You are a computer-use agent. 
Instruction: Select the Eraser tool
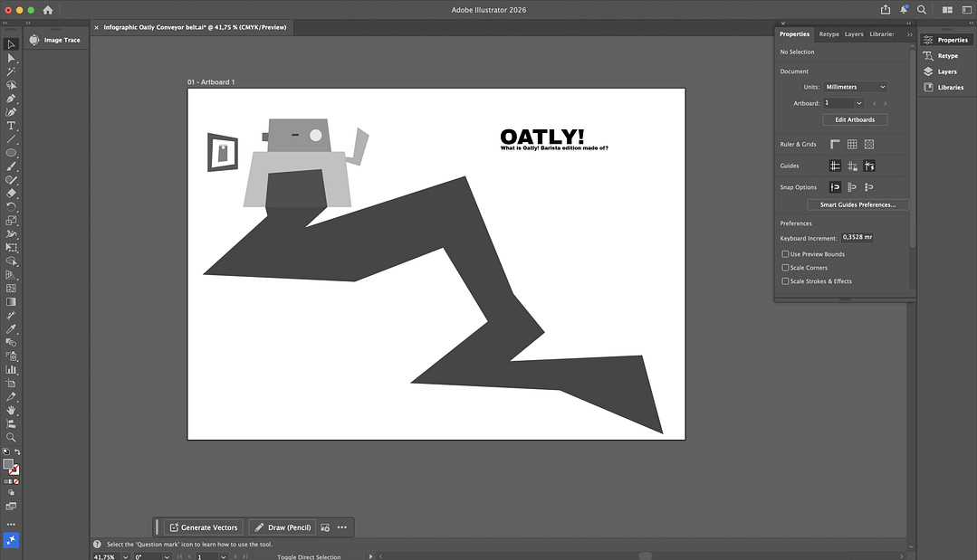tap(12, 193)
